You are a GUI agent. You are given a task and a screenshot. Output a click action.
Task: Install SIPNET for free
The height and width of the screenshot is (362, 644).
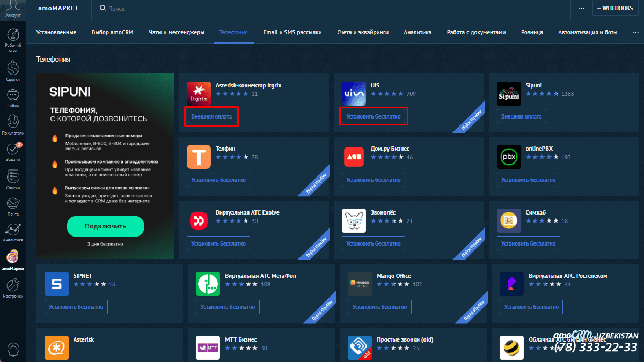tap(76, 307)
